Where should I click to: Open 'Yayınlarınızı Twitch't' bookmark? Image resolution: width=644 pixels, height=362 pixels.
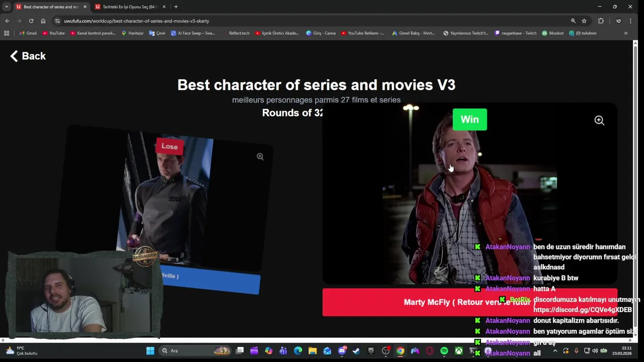[465, 33]
